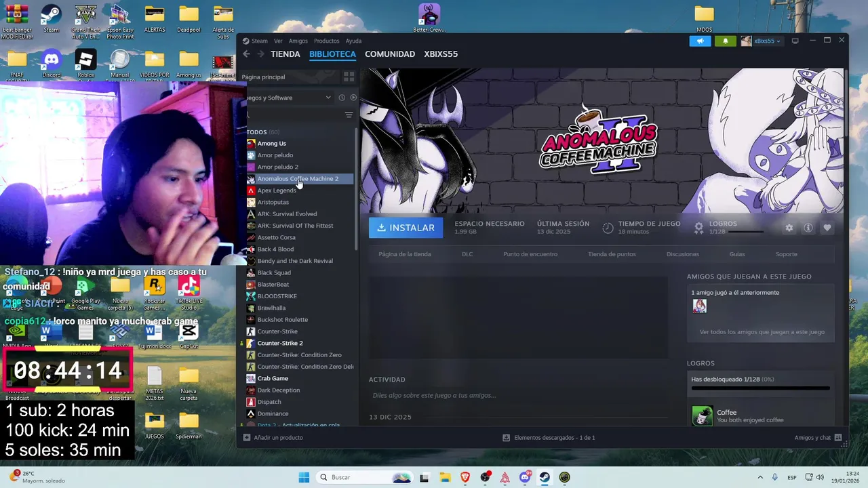The height and width of the screenshot is (488, 868).
Task: Go forward with the right arrow
Action: pos(260,54)
